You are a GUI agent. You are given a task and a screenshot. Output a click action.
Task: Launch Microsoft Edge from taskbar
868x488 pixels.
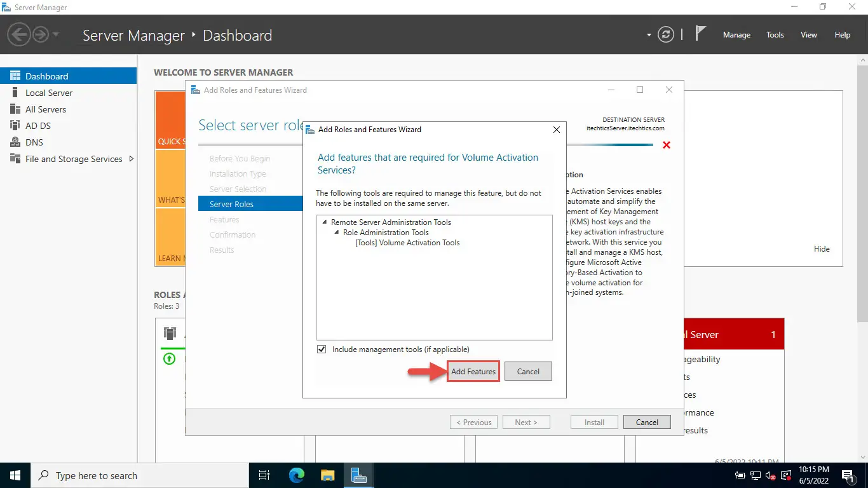tap(297, 475)
